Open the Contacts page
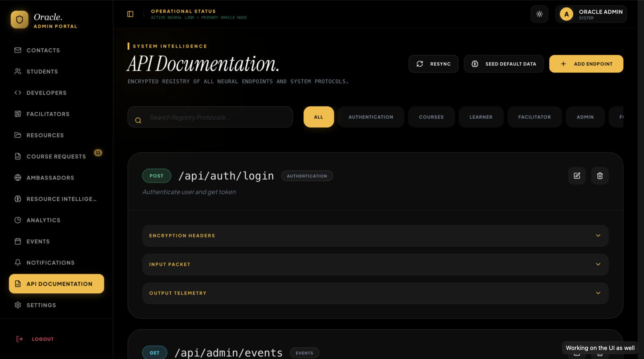The width and height of the screenshot is (644, 359). 56,50
